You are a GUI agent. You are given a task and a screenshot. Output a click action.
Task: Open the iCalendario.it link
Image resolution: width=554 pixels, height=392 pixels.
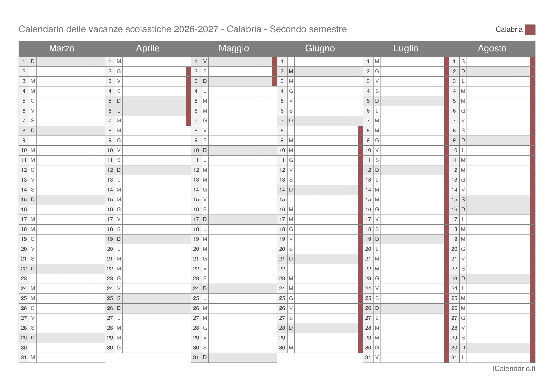(514, 369)
